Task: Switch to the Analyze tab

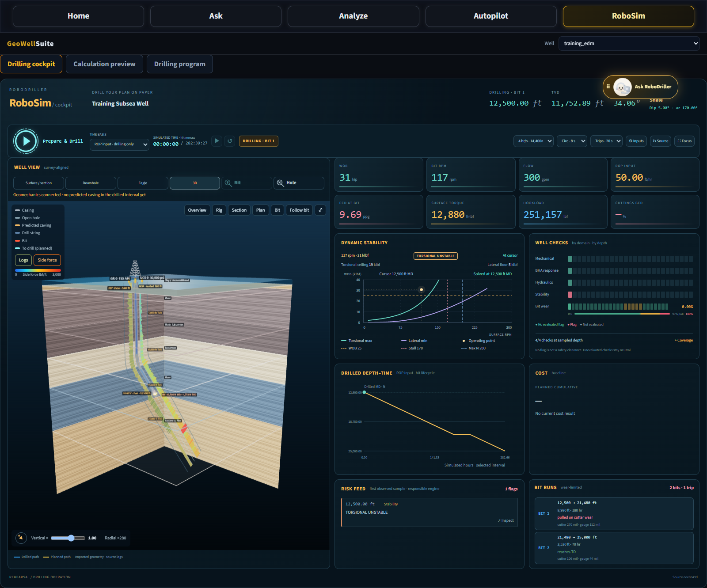Action: pos(353,16)
